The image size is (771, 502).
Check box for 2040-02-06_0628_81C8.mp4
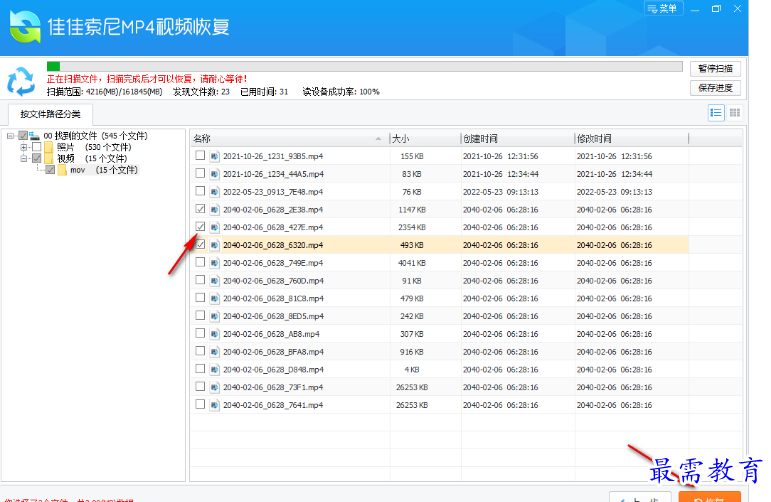click(x=200, y=297)
